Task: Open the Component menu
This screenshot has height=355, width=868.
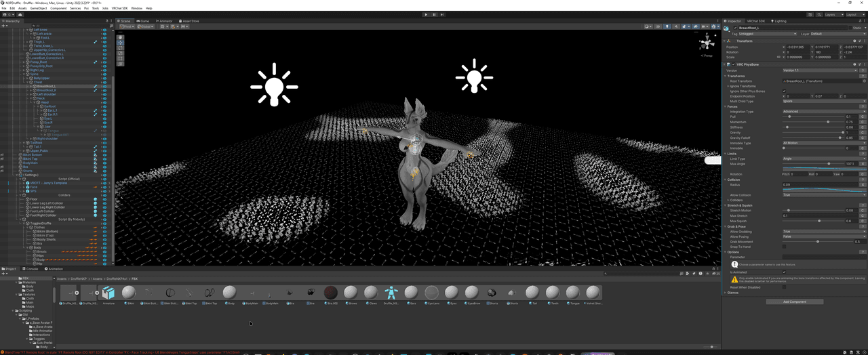Action: (x=58, y=8)
